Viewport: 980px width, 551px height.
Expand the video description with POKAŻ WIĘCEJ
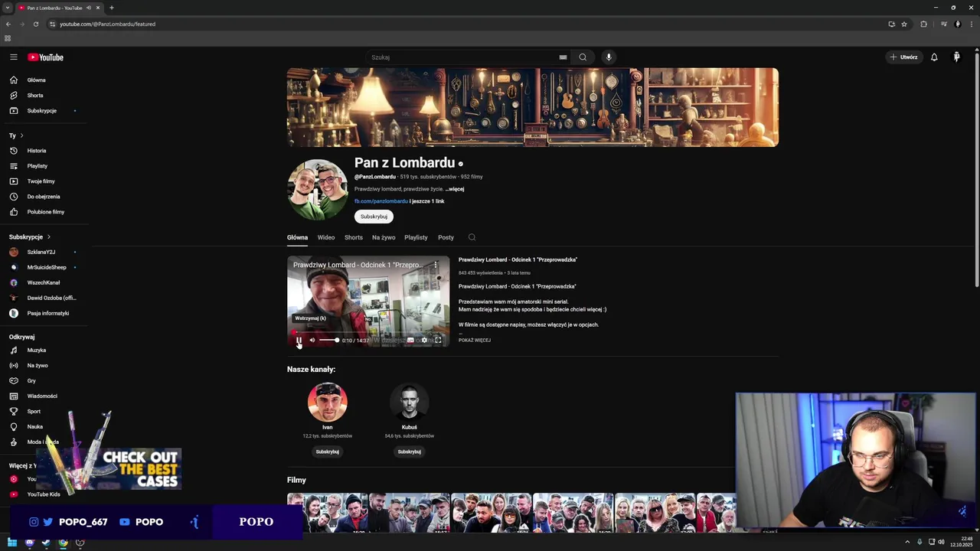[475, 341]
